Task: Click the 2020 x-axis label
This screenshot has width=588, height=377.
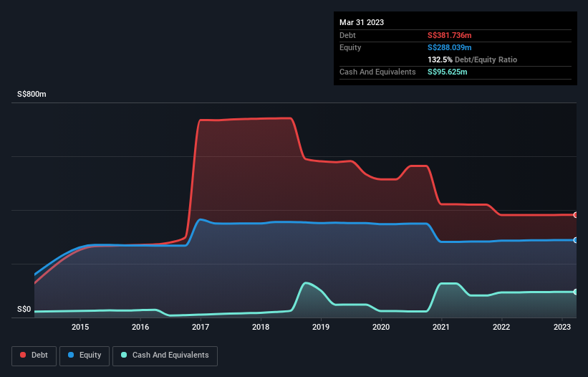Action: click(381, 327)
